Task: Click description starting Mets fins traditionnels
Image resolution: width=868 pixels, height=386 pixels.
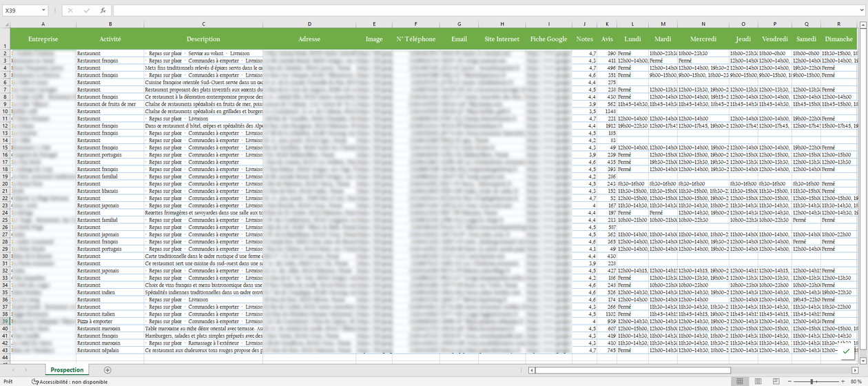Action: point(203,68)
